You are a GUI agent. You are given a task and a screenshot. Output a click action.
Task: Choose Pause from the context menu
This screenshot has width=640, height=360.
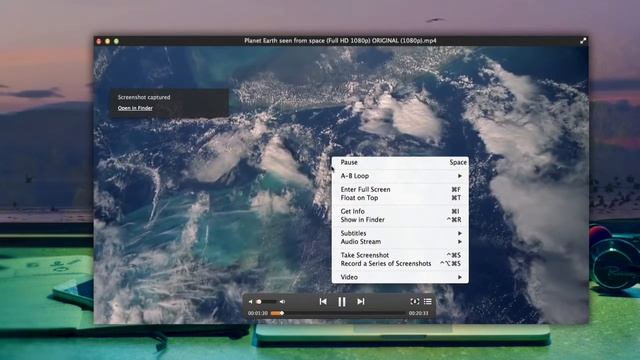tap(400, 162)
